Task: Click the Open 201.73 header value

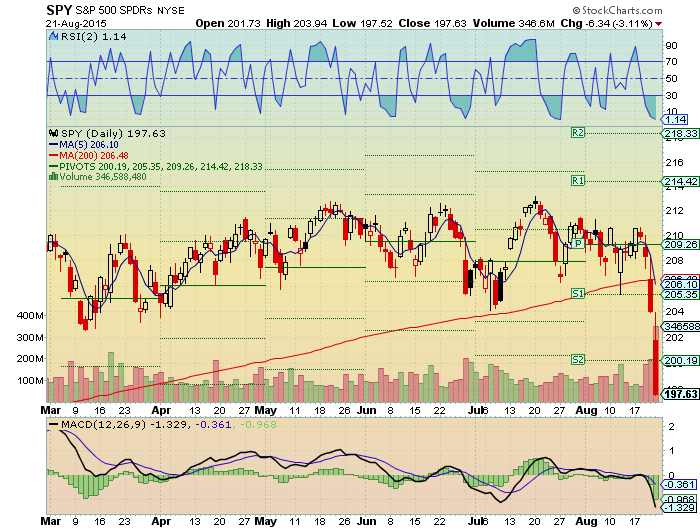Action: [x=228, y=23]
